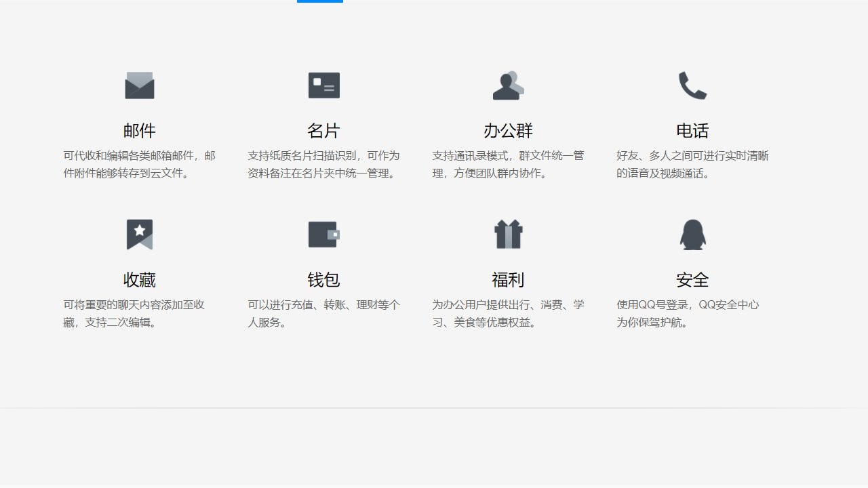Viewport: 868px width, 488px height.
Task: Click the 福利 gift box icon
Action: [508, 235]
